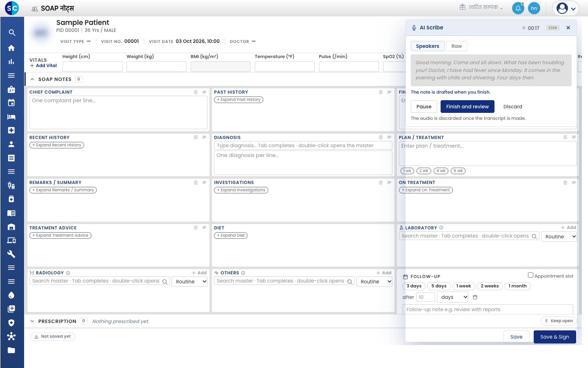Collapse the SOAP Notes section
Screen dimensions: 588x368
pyautogui.click(x=33, y=79)
